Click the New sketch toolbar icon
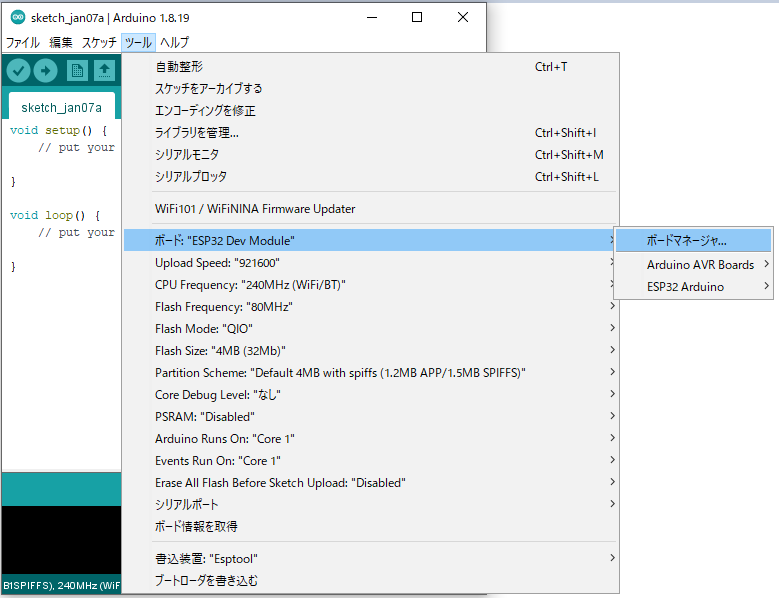The height and width of the screenshot is (598, 779). click(x=77, y=71)
